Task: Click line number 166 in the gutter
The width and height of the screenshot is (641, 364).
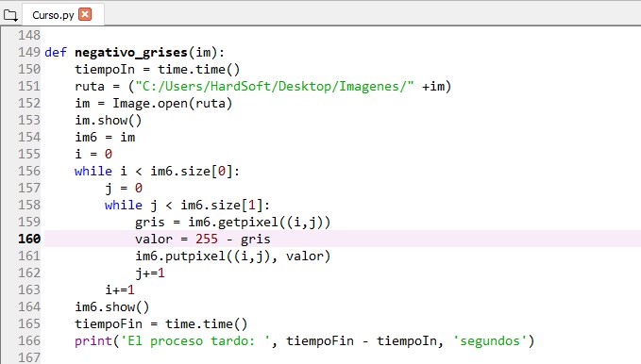Action: tap(29, 340)
